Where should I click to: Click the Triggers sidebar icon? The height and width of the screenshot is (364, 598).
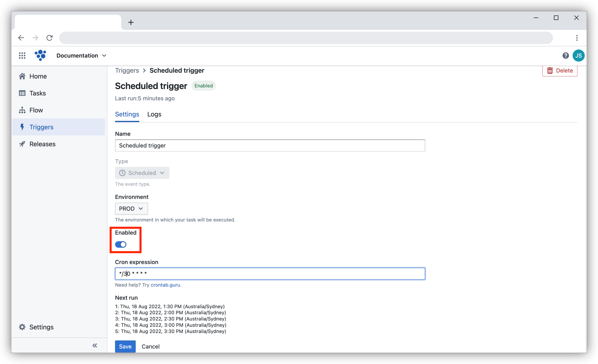click(x=22, y=127)
